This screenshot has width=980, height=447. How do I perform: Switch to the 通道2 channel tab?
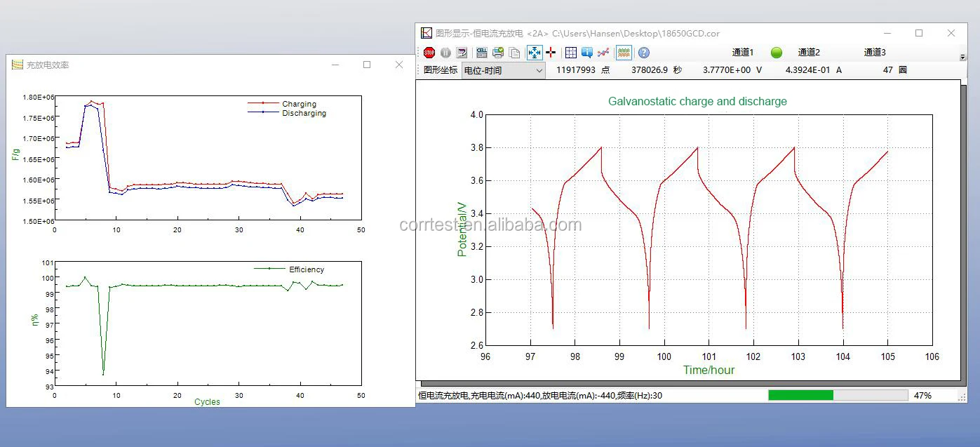(809, 53)
